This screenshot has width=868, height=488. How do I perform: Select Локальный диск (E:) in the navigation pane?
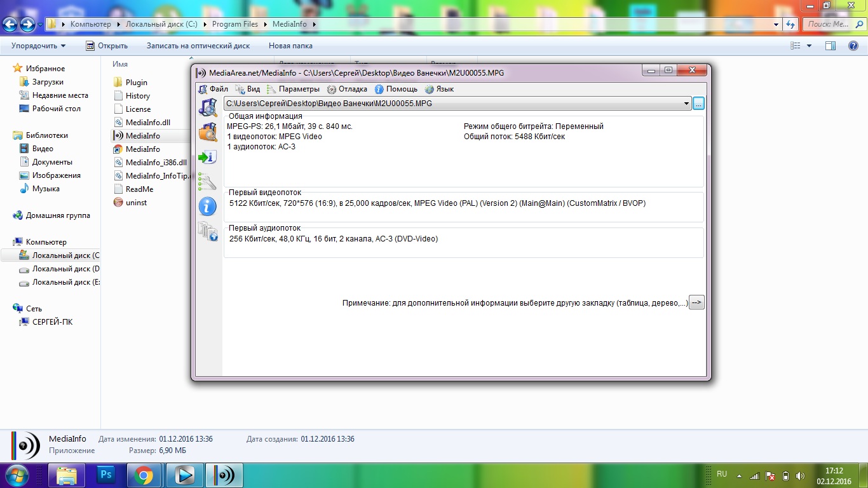coord(59,281)
